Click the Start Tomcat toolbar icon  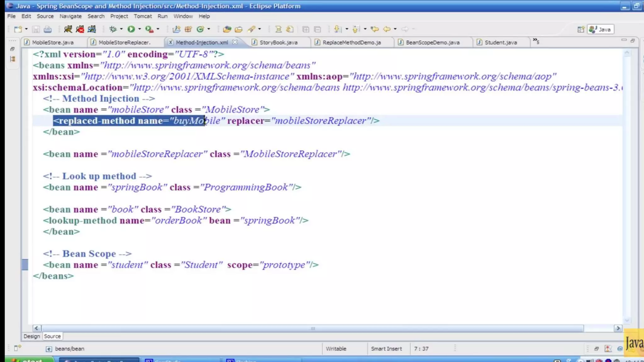pos(68,29)
